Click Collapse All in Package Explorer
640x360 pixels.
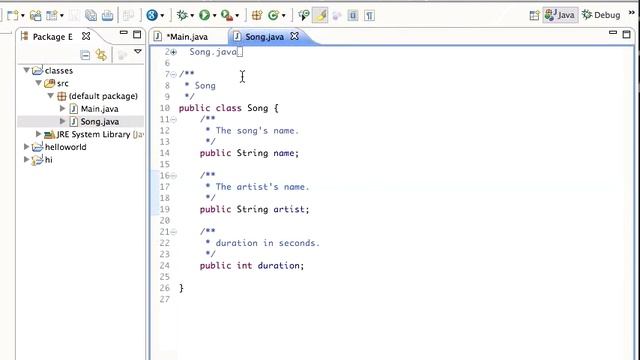85,55
